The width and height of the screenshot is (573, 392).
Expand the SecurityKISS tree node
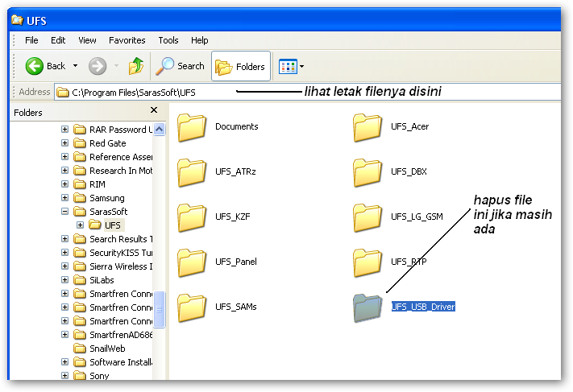pos(64,252)
